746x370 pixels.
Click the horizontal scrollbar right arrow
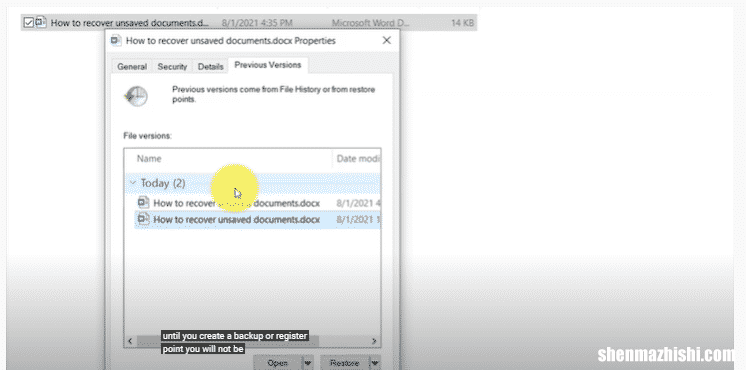[x=374, y=341]
